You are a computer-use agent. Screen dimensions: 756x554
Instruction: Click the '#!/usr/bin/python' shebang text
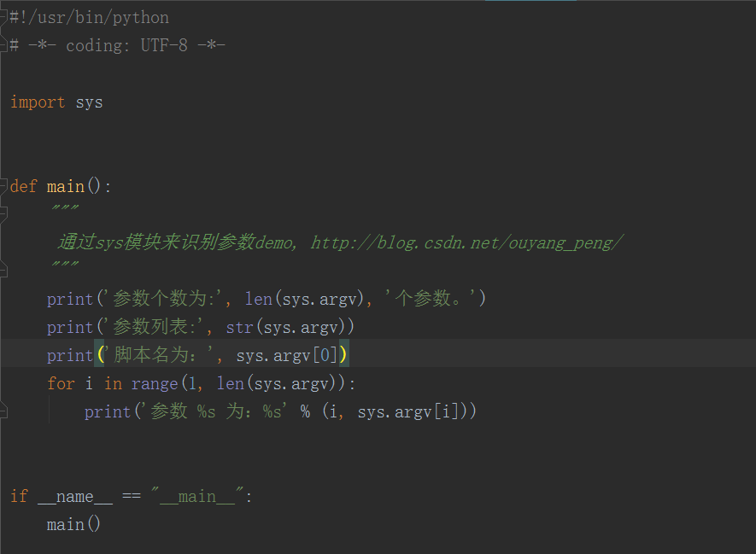89,17
